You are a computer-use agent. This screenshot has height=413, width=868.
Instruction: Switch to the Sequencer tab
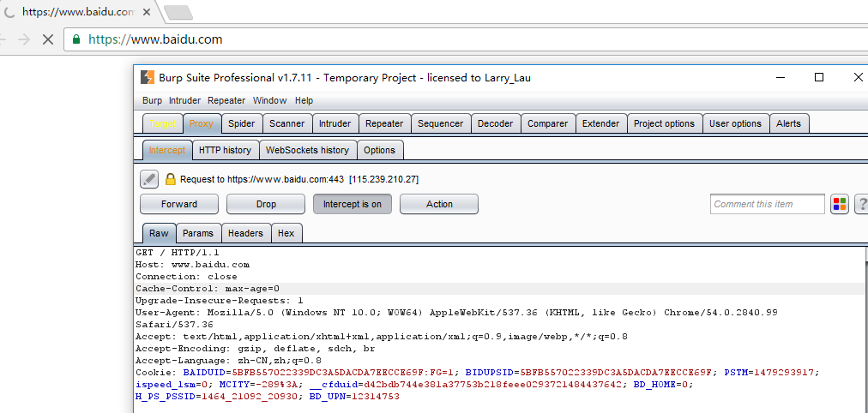click(441, 124)
